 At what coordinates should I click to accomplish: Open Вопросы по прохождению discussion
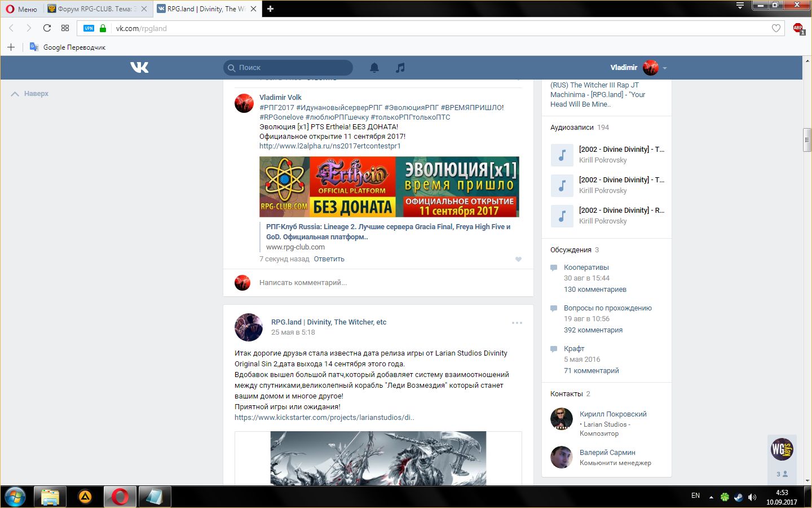608,308
